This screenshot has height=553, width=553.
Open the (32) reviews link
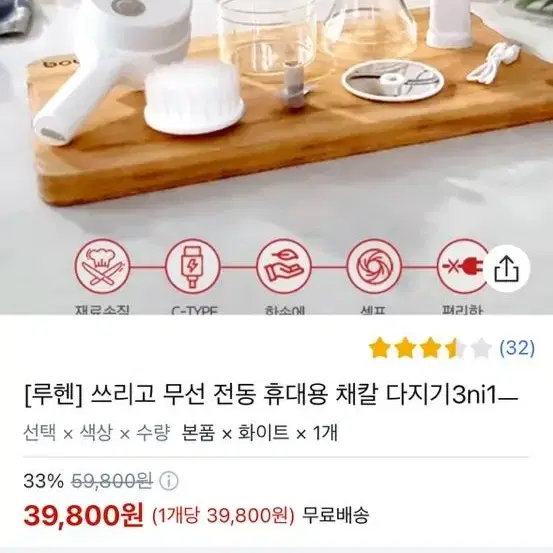pyautogui.click(x=517, y=348)
